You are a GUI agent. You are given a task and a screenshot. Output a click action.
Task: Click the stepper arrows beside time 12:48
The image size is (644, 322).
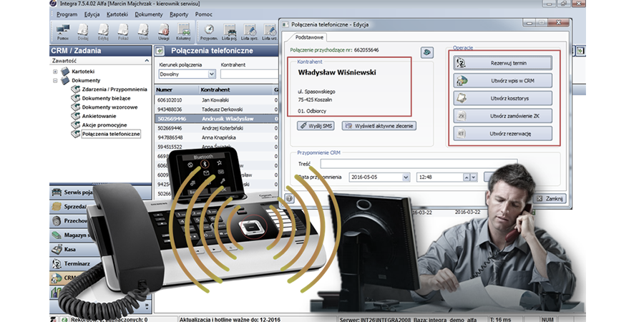(470, 177)
